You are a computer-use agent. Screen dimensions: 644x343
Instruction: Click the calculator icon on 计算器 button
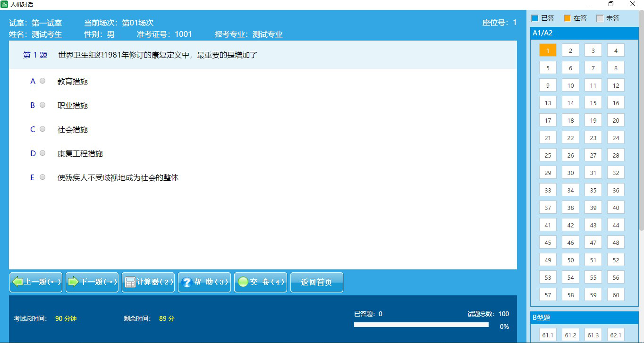(x=130, y=282)
